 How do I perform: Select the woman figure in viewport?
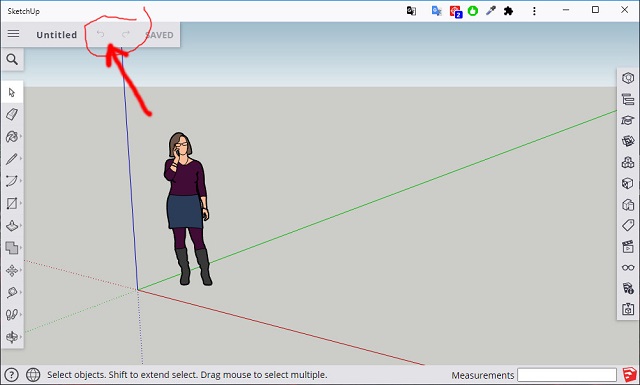187,208
